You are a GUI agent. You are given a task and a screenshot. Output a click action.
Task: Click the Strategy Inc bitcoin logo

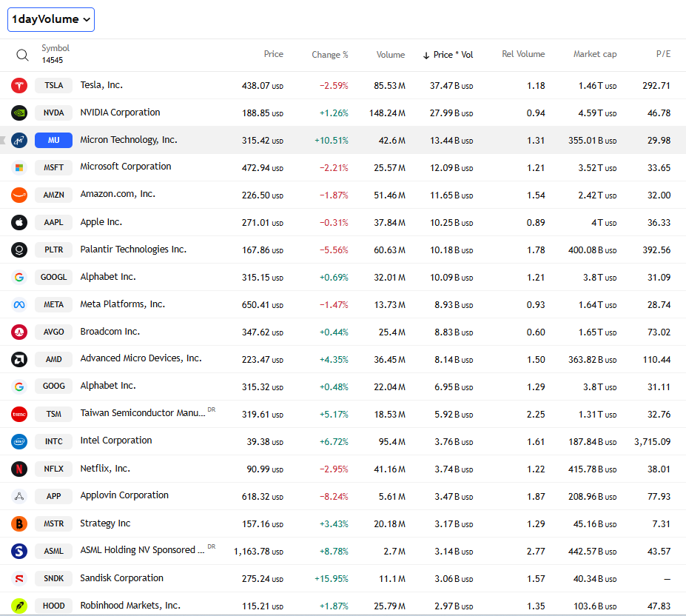point(19,523)
